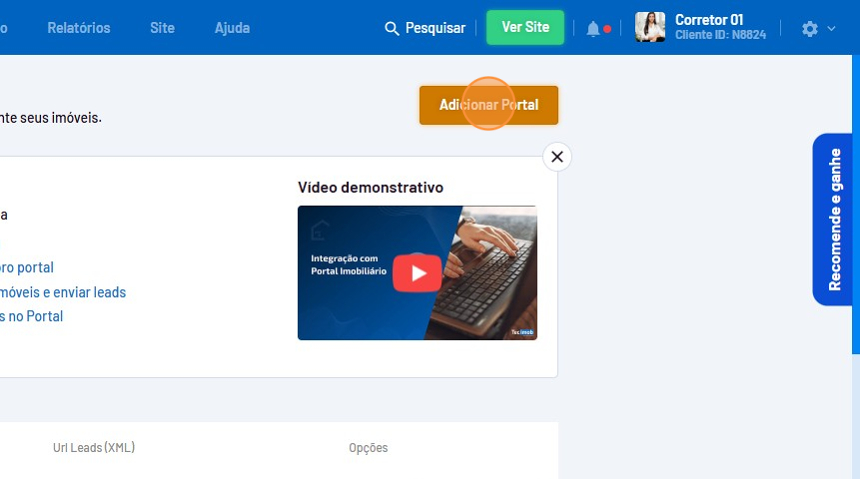The width and height of the screenshot is (860, 479).
Task: Open the link ending in 'pro portal'
Action: [x=27, y=268]
